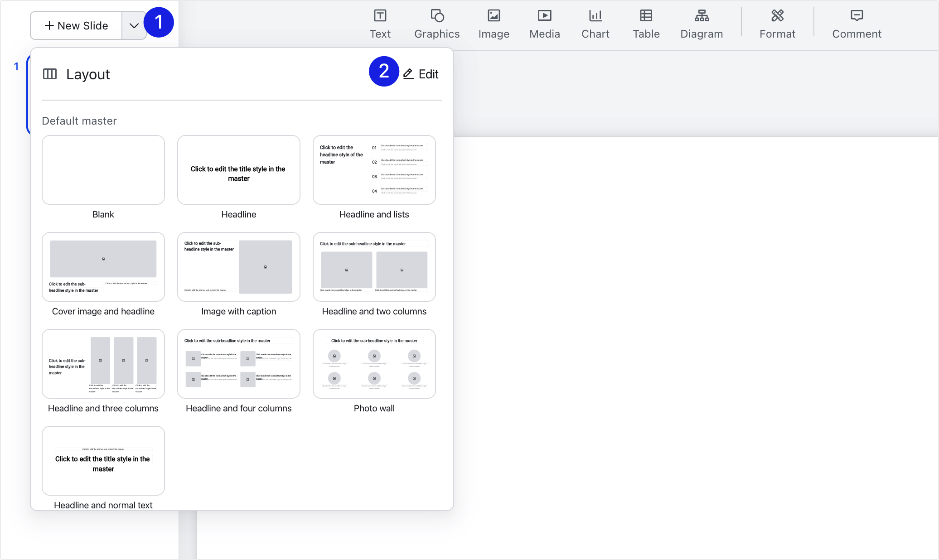Choose Image with caption layout
Viewport: 939px width, 560px height.
[x=239, y=267]
